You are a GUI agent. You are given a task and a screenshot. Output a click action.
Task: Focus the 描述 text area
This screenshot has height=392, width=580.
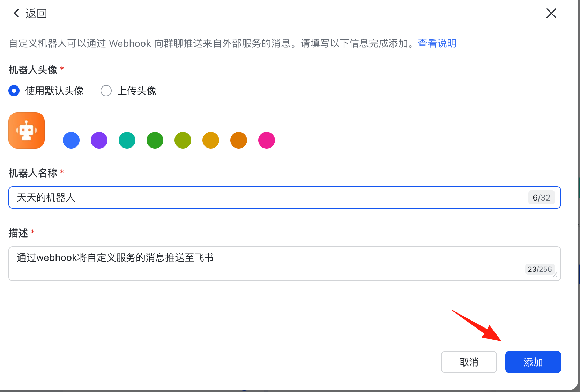[x=285, y=264]
